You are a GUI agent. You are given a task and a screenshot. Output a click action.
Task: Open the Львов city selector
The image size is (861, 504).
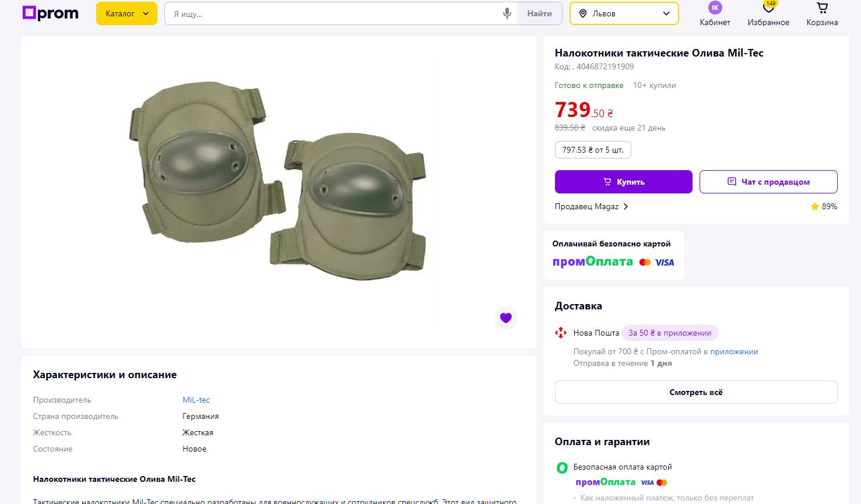point(624,13)
